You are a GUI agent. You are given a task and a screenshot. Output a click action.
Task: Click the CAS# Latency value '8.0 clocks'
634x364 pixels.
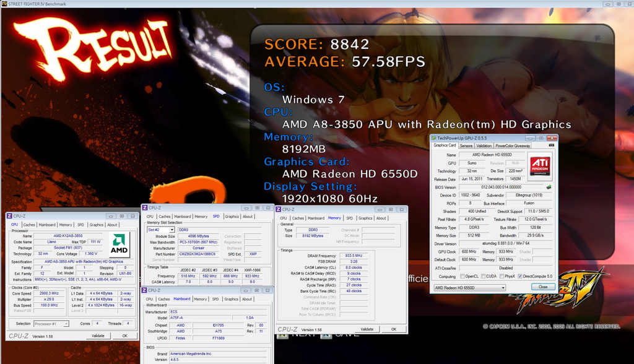tap(354, 267)
